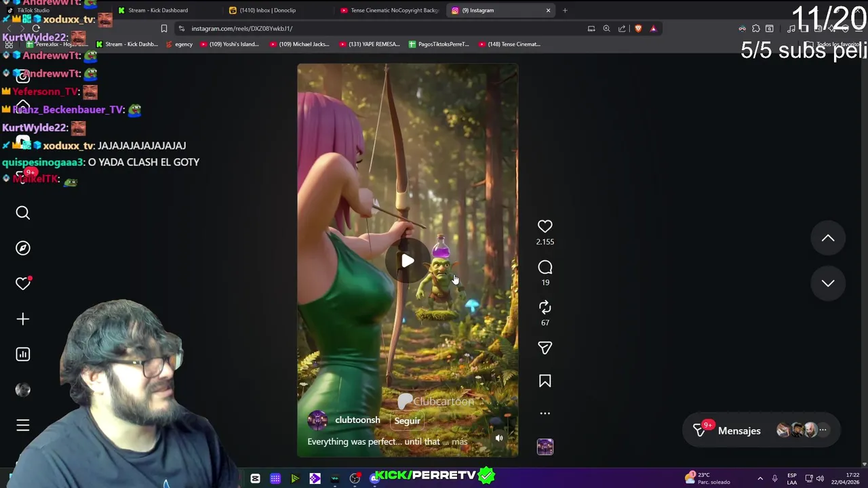The width and height of the screenshot is (868, 488).
Task: Open the Instagram hamburger More menu
Action: point(23,425)
